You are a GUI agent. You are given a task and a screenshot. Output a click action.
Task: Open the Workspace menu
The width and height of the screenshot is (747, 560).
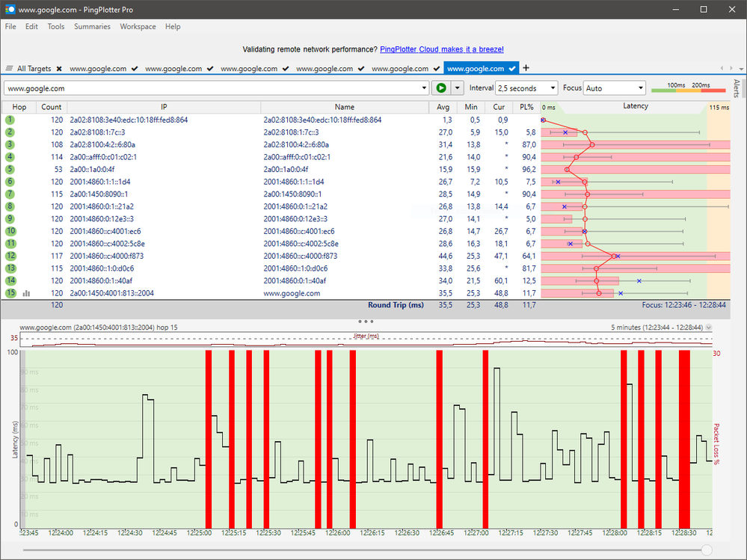point(138,26)
